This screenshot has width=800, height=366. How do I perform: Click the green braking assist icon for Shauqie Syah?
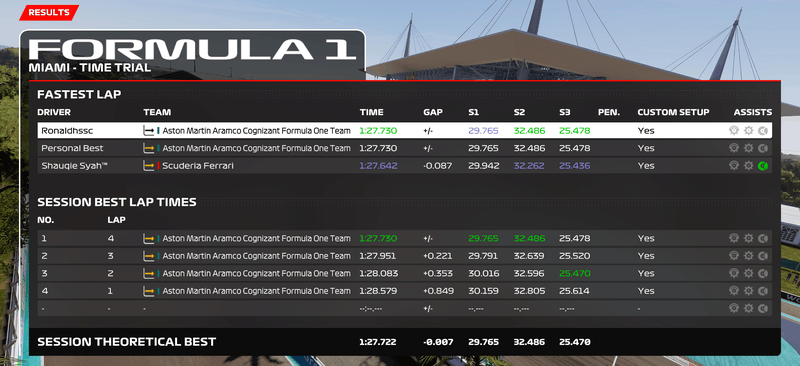point(763,165)
